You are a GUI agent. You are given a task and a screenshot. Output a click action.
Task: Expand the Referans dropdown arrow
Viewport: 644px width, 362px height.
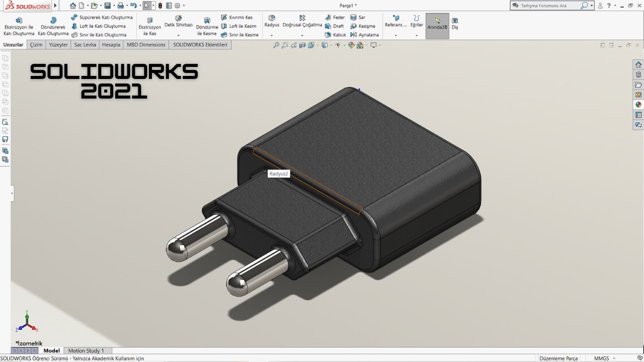(395, 36)
